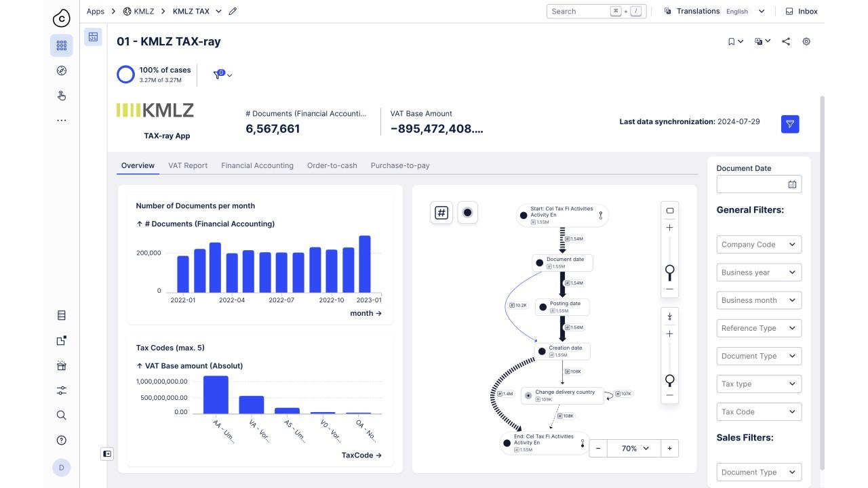Click the calendar icon in Document Date
The height and width of the screenshot is (488, 868).
click(x=792, y=184)
